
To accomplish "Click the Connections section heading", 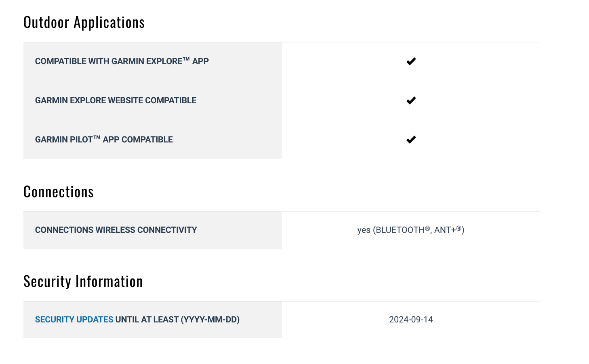I will click(59, 192).
